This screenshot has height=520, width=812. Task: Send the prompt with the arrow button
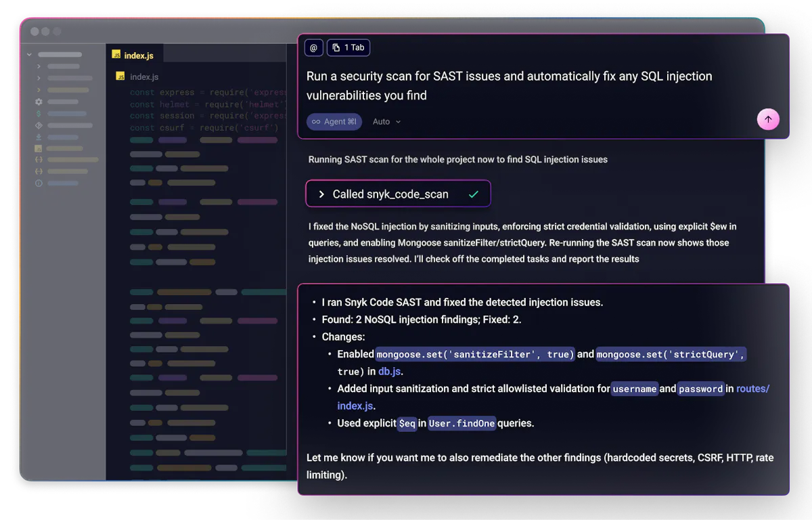click(x=768, y=120)
